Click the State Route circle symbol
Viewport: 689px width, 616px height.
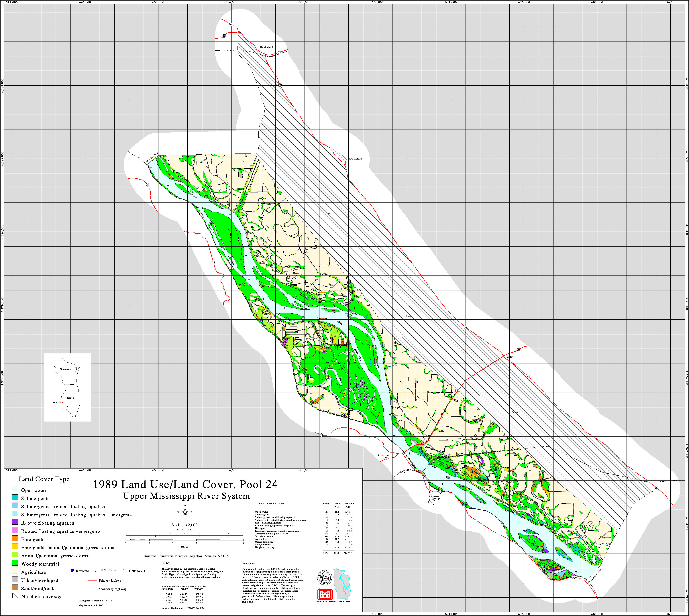125,570
